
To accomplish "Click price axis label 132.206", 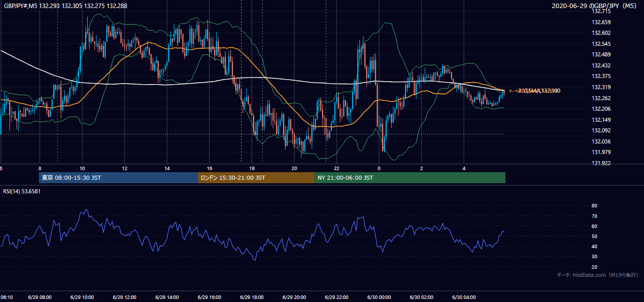I will point(601,109).
